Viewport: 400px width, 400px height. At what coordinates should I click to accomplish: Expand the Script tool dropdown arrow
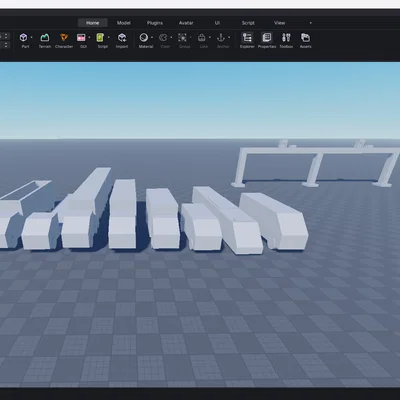[x=109, y=38]
